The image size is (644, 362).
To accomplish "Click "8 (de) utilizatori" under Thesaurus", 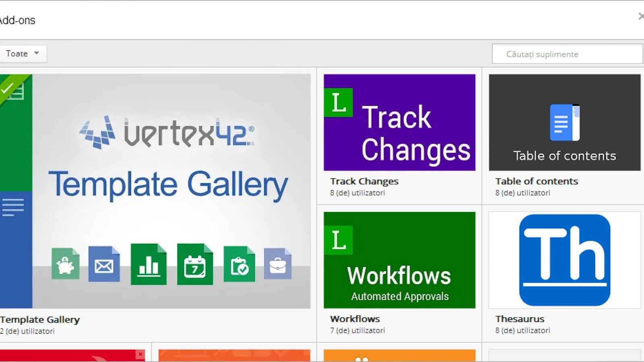I will [522, 331].
